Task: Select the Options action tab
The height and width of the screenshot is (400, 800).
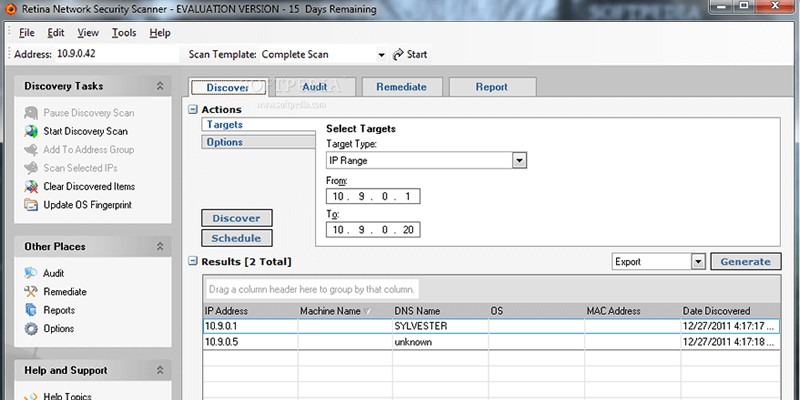Action: click(258, 142)
